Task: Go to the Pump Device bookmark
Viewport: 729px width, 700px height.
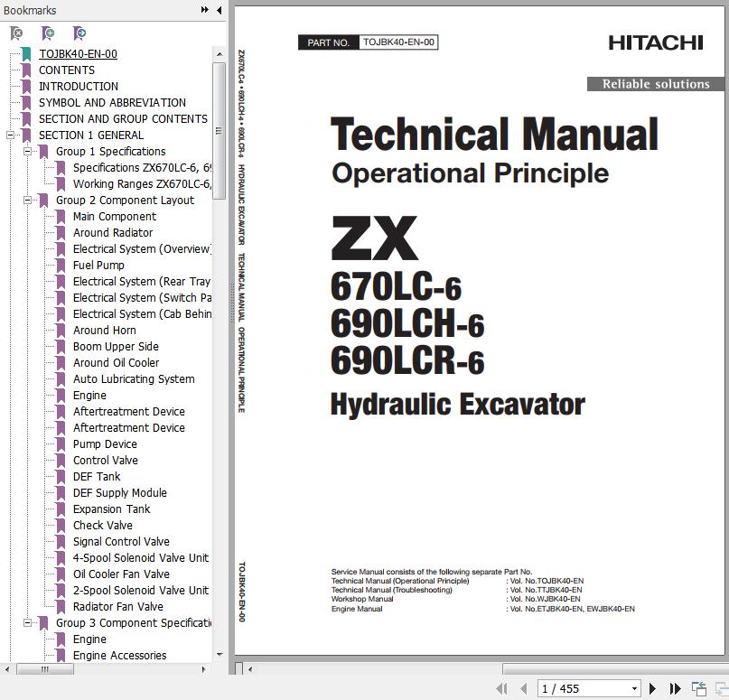Action: coord(105,444)
